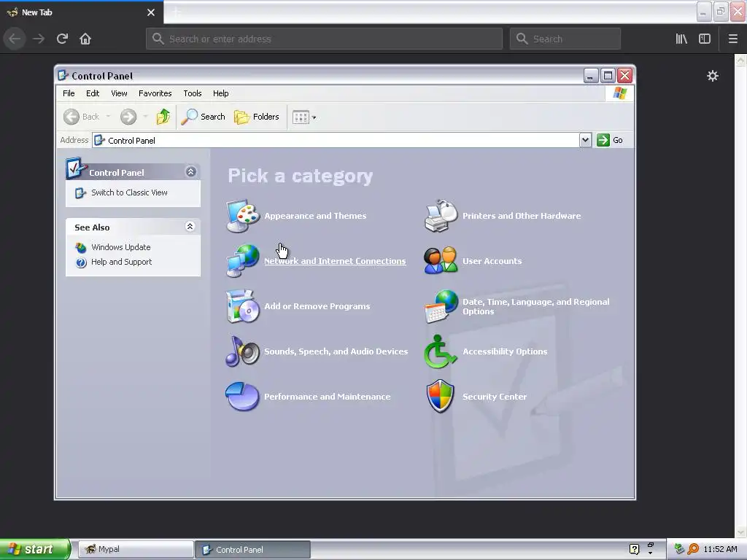Open a new browser tab with plus
The width and height of the screenshot is (747, 560).
[176, 12]
